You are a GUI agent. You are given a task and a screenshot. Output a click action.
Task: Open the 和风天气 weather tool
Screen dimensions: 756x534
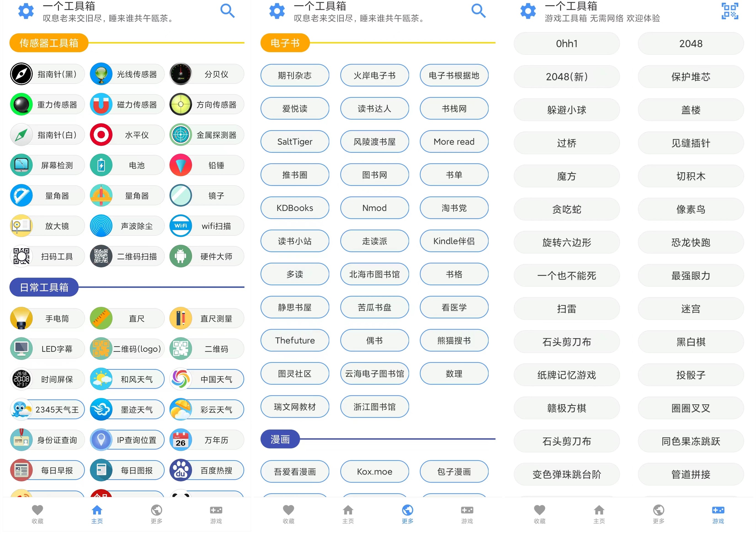pos(126,379)
